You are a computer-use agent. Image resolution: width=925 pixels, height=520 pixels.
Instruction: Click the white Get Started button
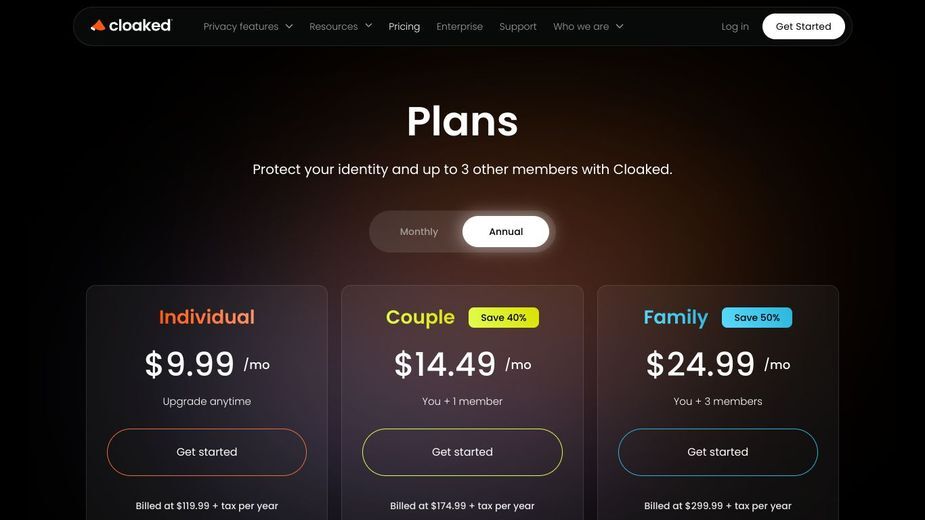click(x=803, y=27)
